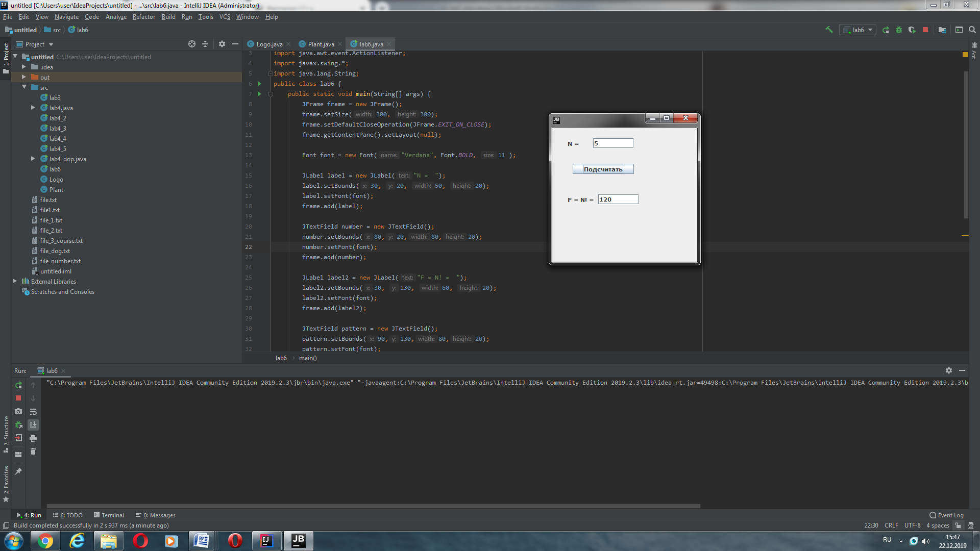Open Run Anything from the toolbar
Screen dimensions: 980x551
point(959,30)
